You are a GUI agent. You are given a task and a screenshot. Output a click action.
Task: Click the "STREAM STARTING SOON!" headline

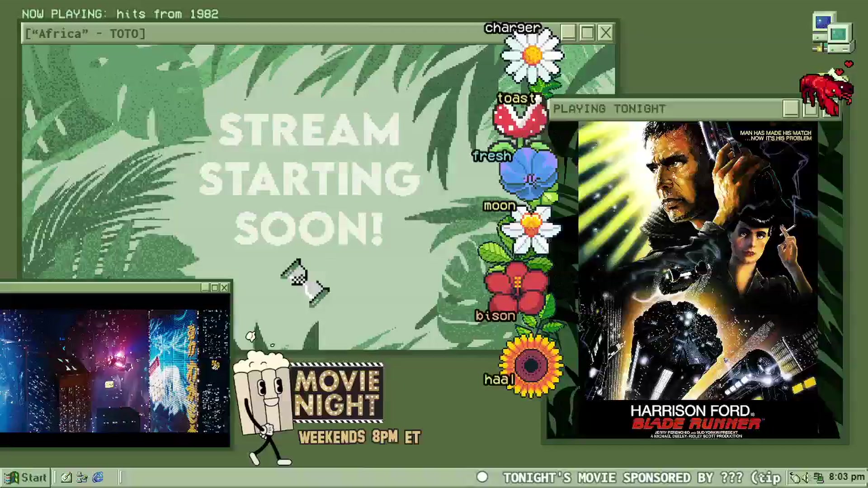[309, 179]
